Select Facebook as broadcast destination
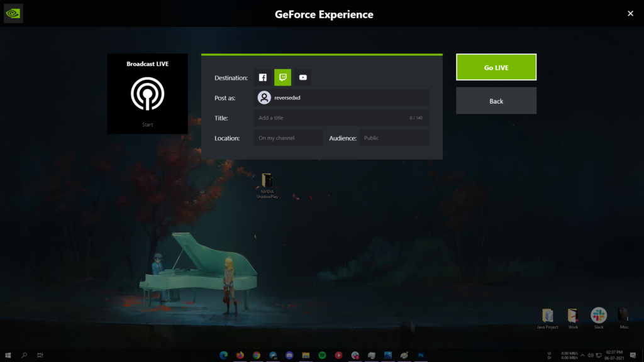644x362 pixels. coord(263,77)
